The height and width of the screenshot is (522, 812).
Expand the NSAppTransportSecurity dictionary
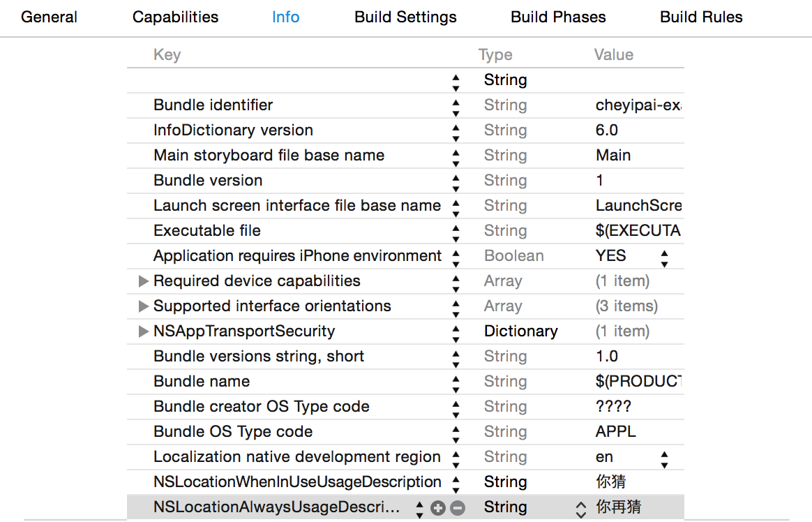pos(144,331)
